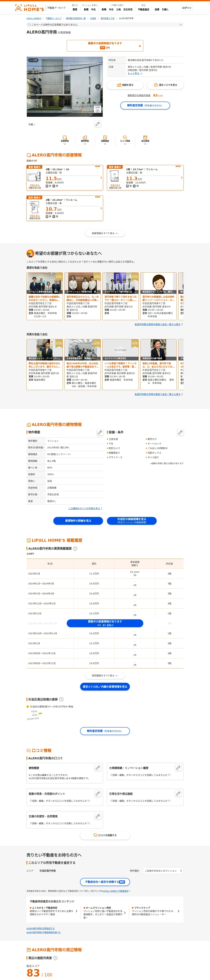This screenshot has width=210, height=980.
Task: Open the ハウスコム rental agency card
Action: pos(45,296)
